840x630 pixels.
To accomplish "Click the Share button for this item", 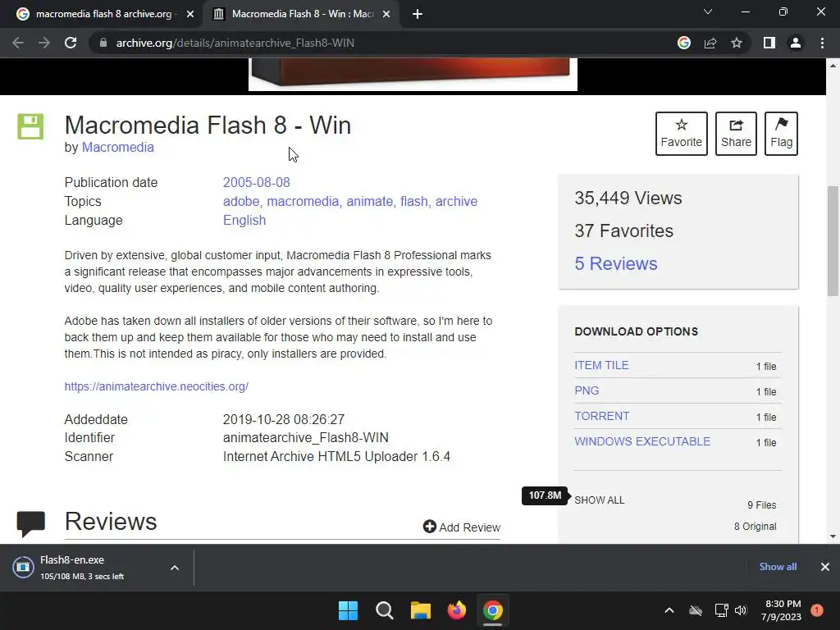I will click(x=736, y=134).
